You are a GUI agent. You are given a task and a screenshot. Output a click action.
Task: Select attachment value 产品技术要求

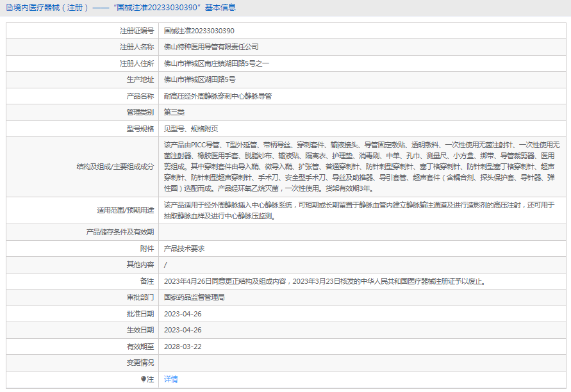(185, 249)
